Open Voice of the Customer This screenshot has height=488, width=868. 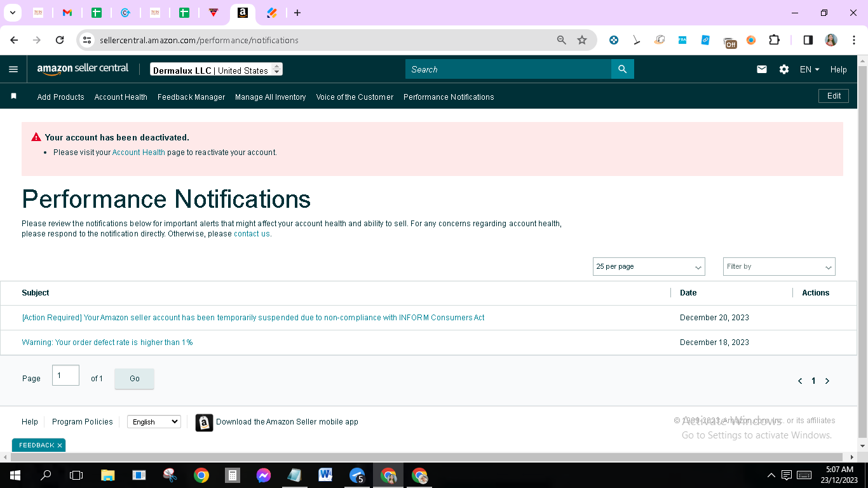click(355, 97)
